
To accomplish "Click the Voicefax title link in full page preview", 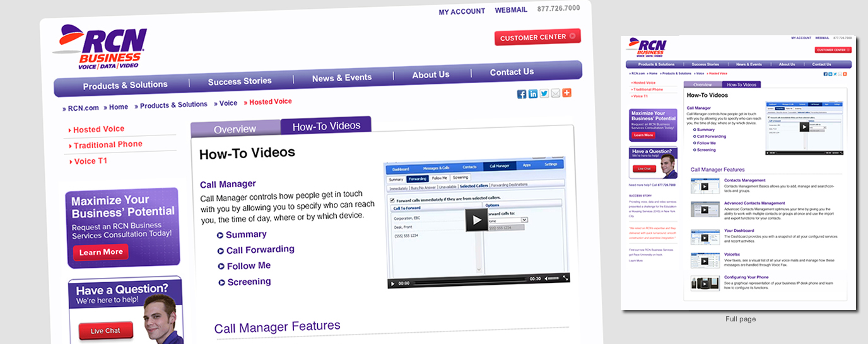I will click(731, 254).
